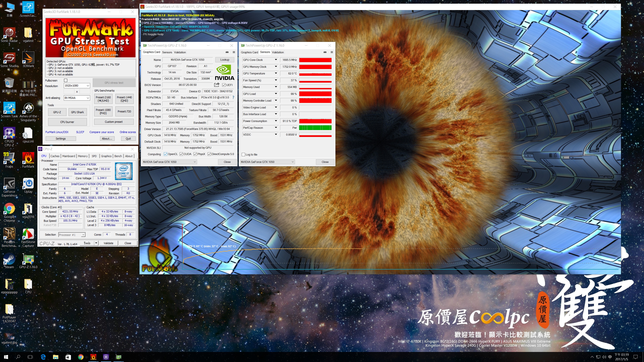The height and width of the screenshot is (362, 644).
Task: Switch to Caches tab in CPU-Z
Action: pos(55,156)
